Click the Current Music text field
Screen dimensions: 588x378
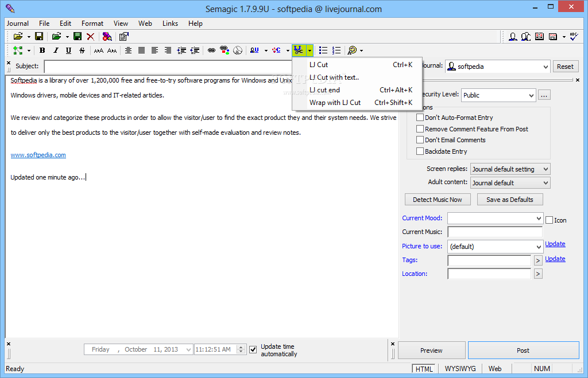[495, 232]
